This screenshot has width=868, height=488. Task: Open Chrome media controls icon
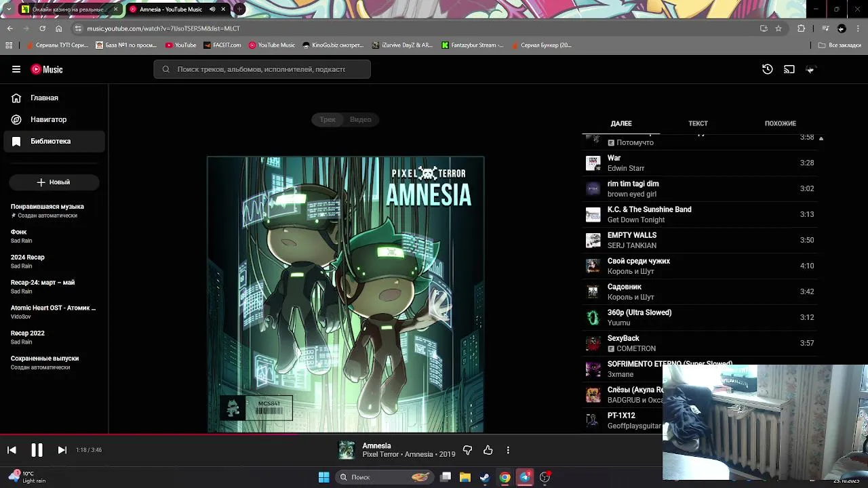pos(825,28)
